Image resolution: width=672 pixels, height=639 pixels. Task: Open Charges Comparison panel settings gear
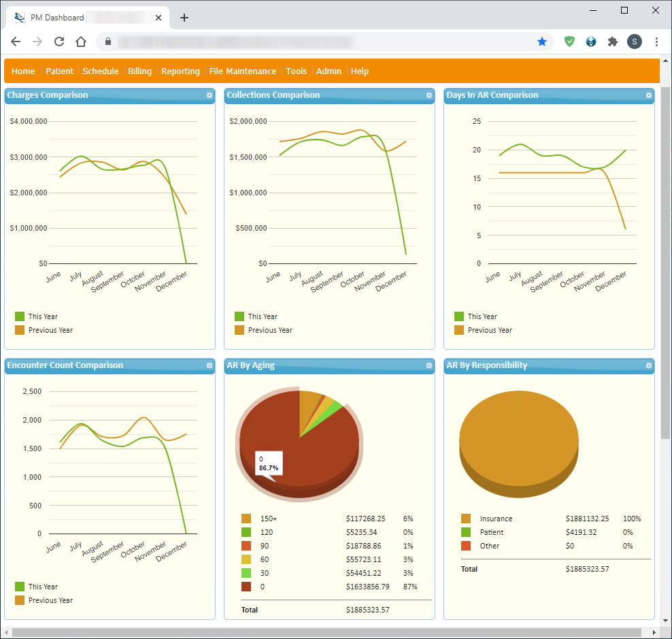tap(209, 96)
